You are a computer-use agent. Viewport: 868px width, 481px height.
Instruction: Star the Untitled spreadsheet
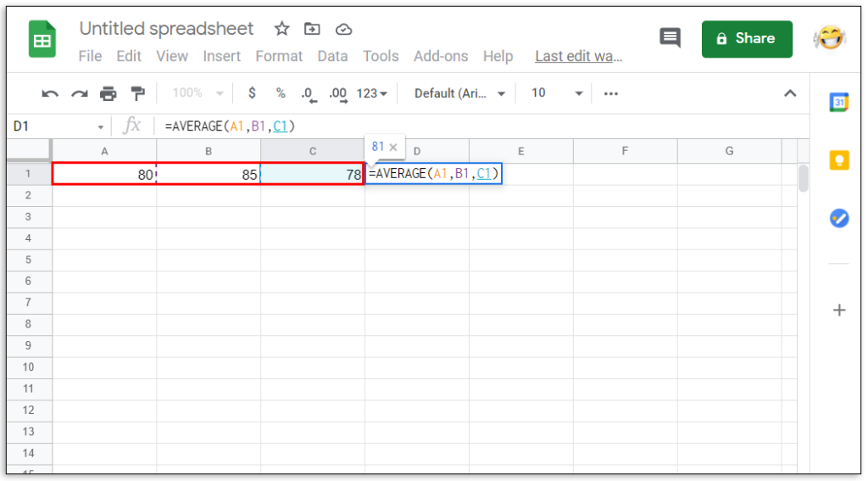coord(281,29)
